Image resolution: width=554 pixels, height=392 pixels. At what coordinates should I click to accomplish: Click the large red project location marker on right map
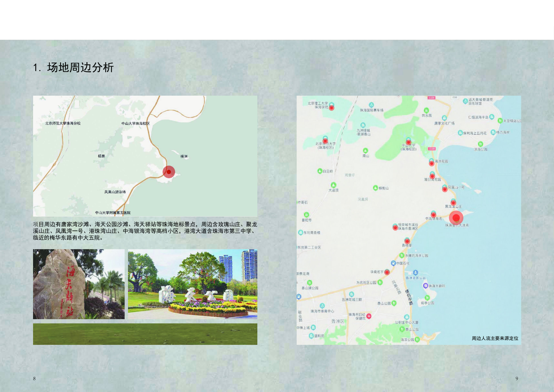[x=456, y=218]
